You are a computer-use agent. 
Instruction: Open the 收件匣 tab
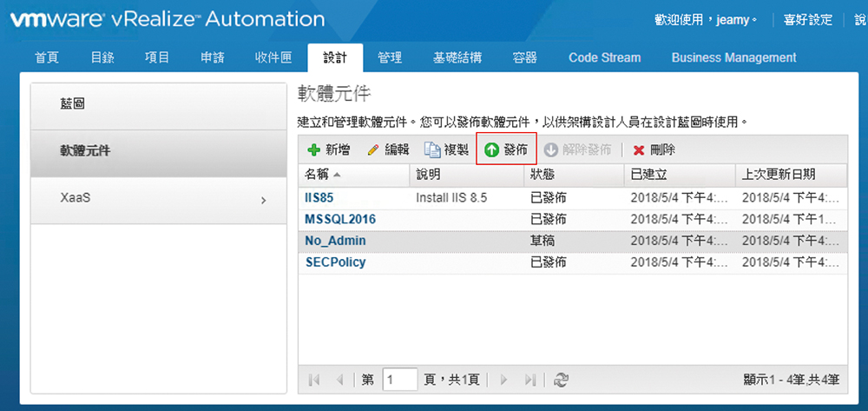(x=273, y=57)
